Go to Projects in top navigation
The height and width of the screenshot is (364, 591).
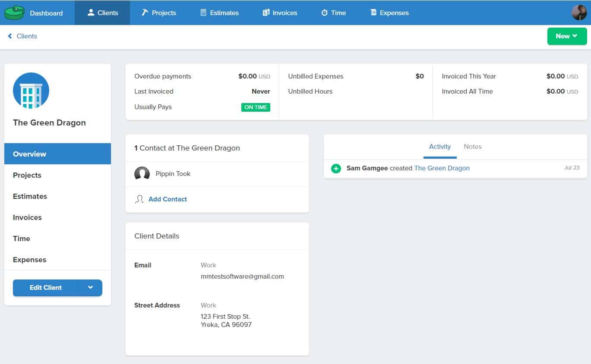pyautogui.click(x=159, y=13)
